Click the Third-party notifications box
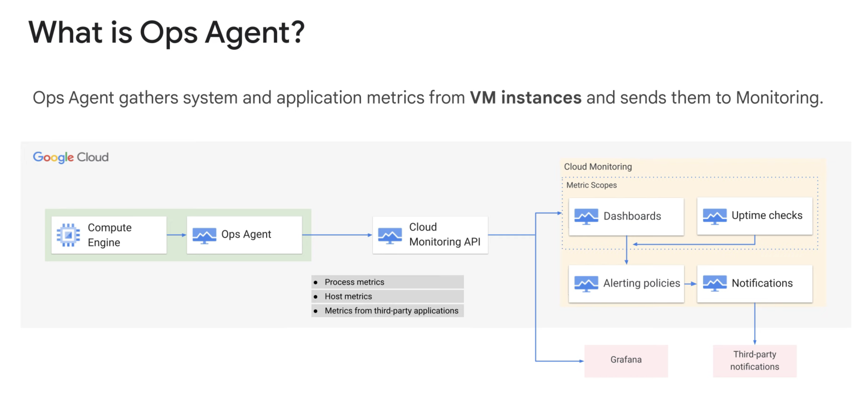Viewport: 868px width, 410px height. tap(755, 361)
